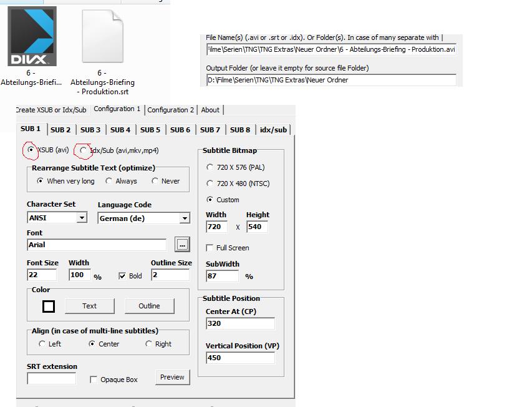
Task: Select the SUB 5 tab
Action: [x=150, y=130]
